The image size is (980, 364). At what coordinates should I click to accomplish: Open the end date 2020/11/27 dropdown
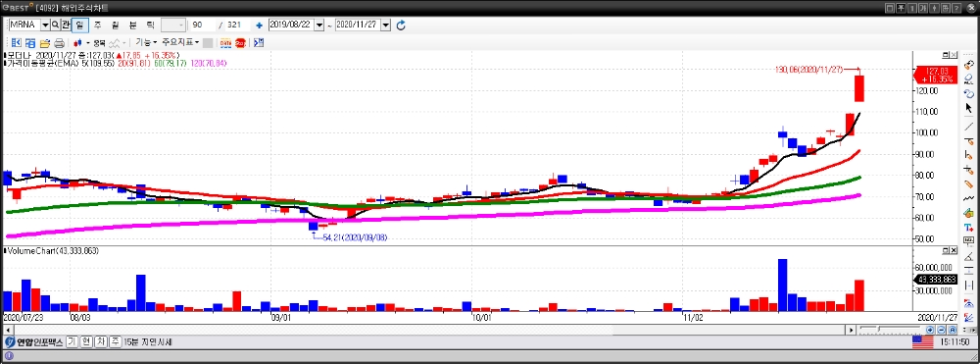coord(385,25)
